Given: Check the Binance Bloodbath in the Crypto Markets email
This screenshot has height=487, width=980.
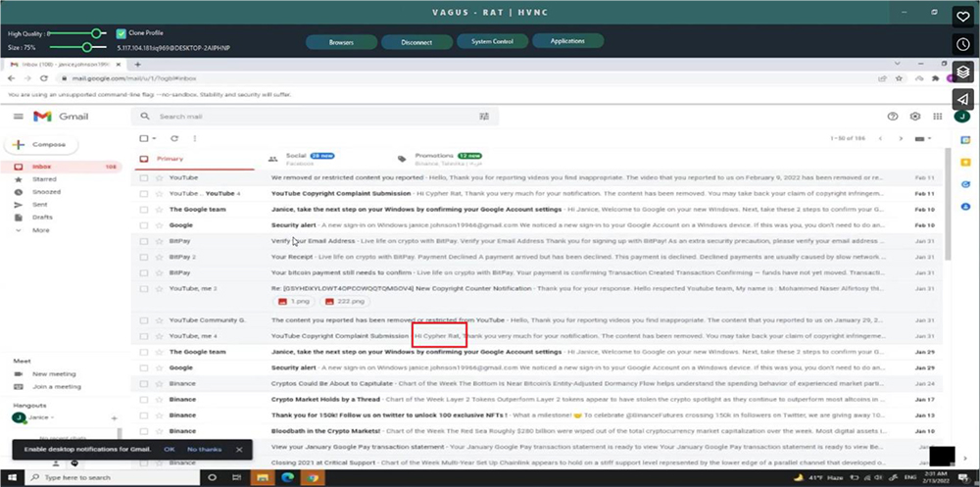Looking at the screenshot, I should [x=144, y=431].
